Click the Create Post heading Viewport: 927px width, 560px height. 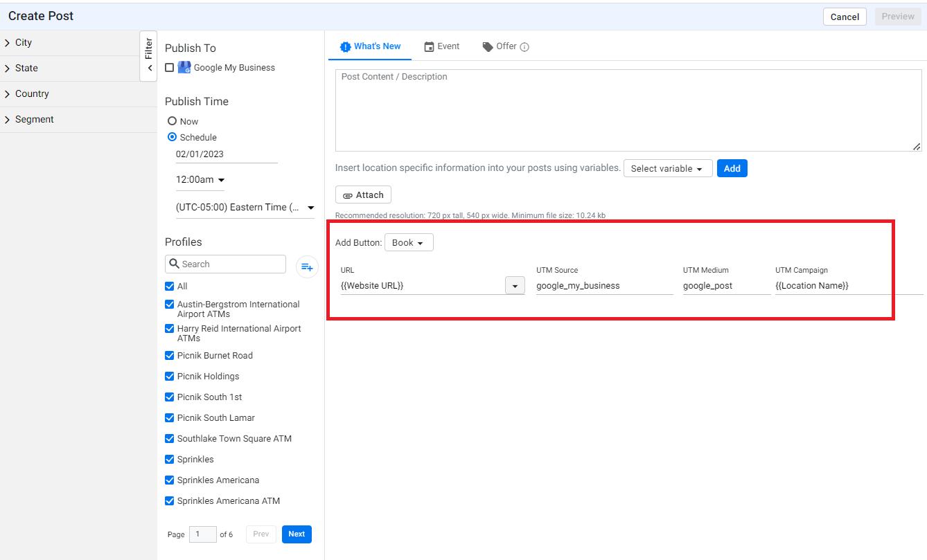click(41, 16)
